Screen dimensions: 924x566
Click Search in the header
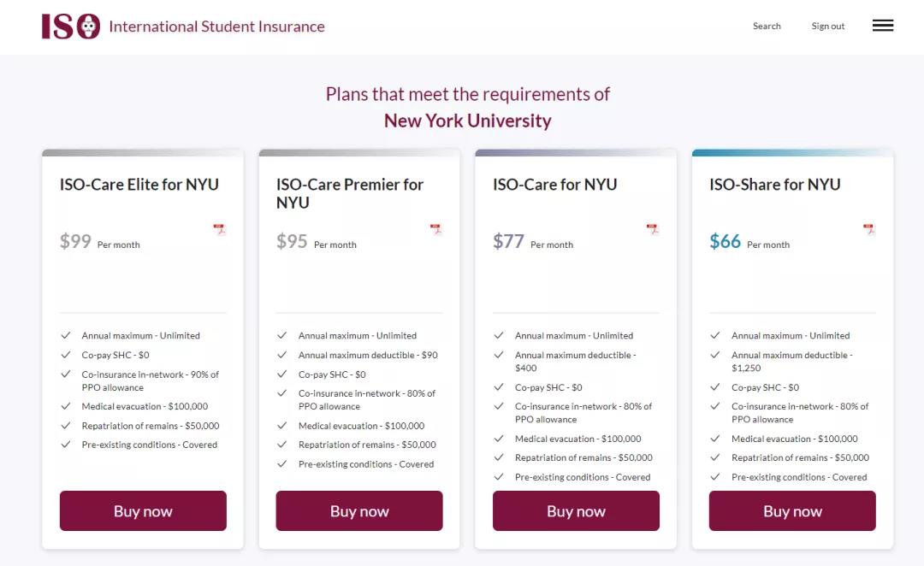click(x=767, y=27)
